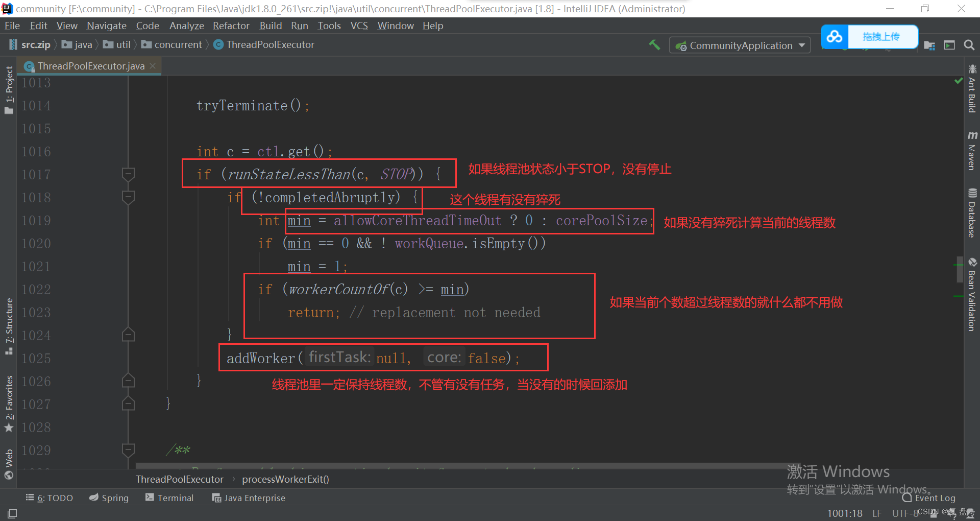Close the ThreadPoolExecutor.java tab
Screen dimensions: 980x521
153,66
